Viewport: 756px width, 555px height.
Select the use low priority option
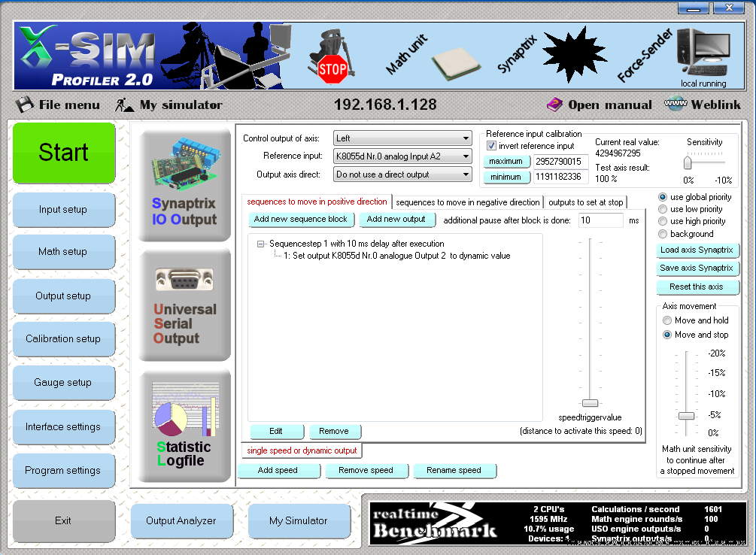pyautogui.click(x=663, y=209)
